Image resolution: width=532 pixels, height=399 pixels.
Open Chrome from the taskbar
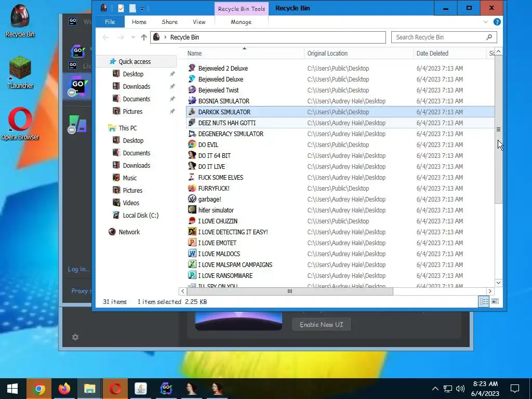(x=38, y=389)
